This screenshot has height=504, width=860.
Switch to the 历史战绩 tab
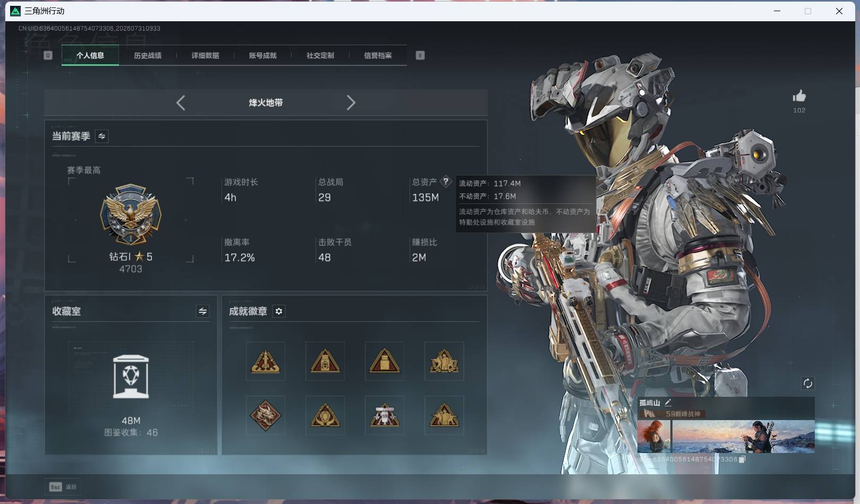click(x=148, y=55)
